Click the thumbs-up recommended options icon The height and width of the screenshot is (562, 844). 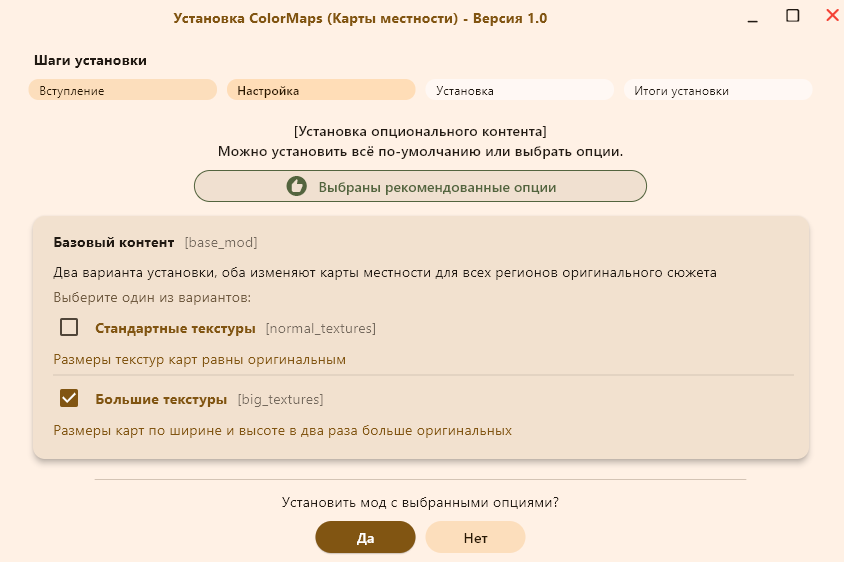point(296,186)
